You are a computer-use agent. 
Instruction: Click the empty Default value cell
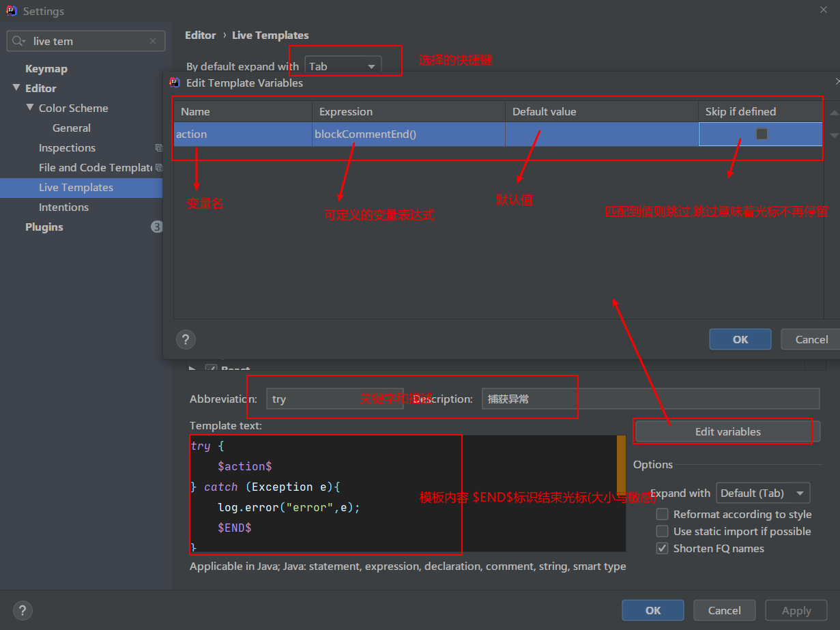point(602,134)
